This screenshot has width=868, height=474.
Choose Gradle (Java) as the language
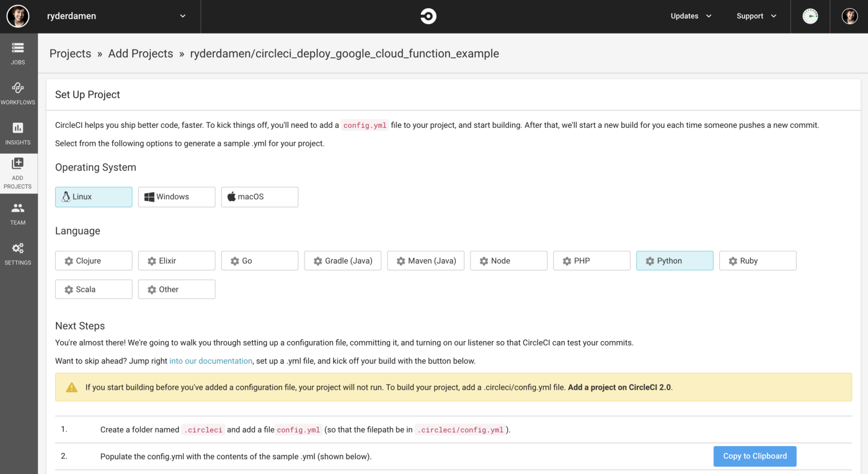(343, 261)
